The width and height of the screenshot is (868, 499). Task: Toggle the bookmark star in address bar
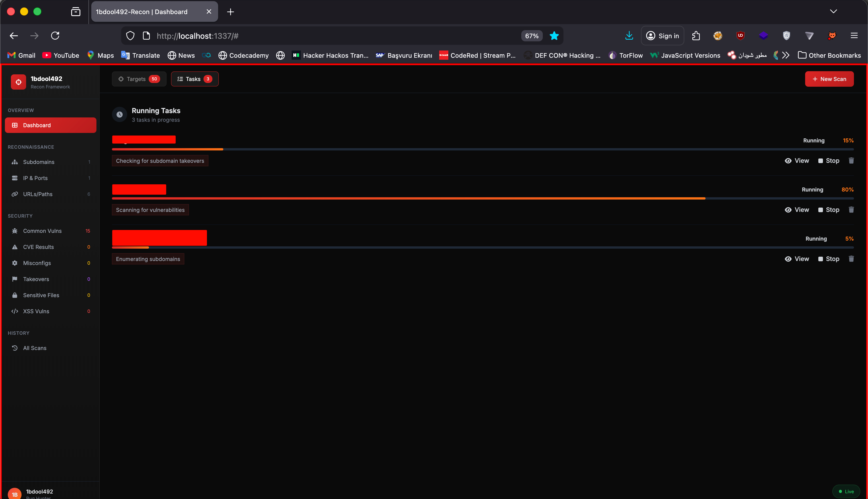click(x=554, y=35)
